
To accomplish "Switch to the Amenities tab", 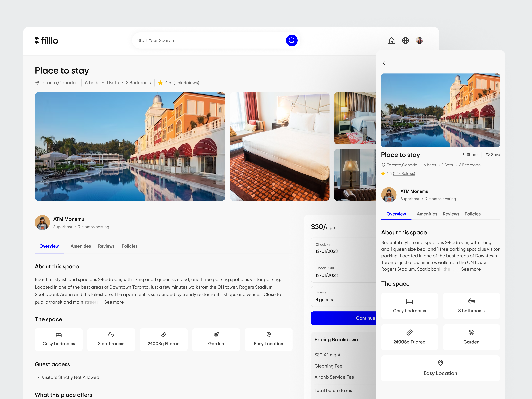I will [x=81, y=246].
